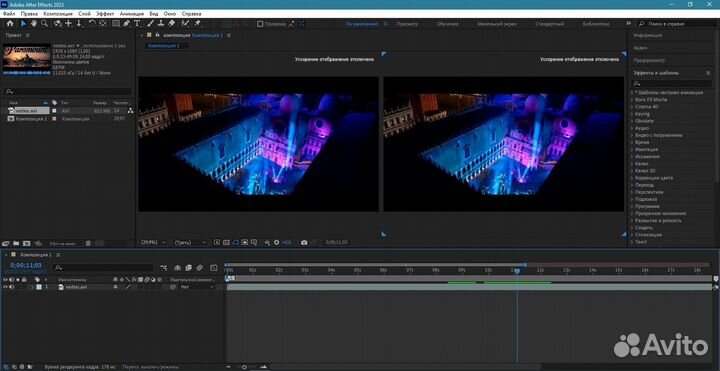Image resolution: width=720 pixels, height=371 pixels.
Task: Click the reset exposure icon in viewer
Action: (x=276, y=242)
